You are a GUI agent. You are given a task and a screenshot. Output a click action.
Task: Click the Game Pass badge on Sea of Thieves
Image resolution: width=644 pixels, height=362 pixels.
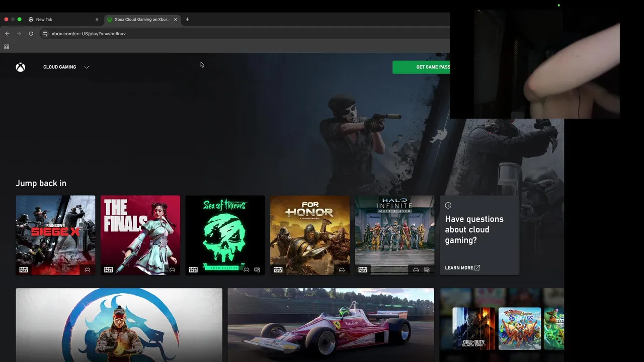193,269
